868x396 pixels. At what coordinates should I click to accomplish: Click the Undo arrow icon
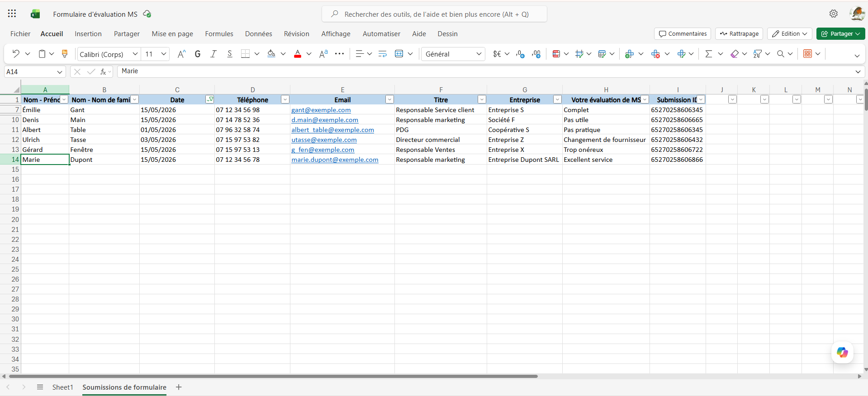coord(16,54)
